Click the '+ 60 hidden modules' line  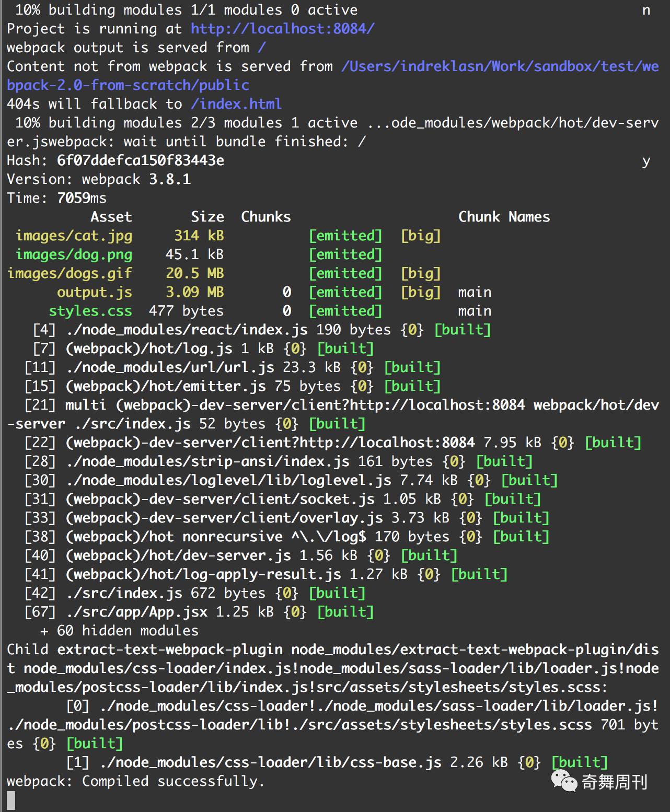[120, 631]
